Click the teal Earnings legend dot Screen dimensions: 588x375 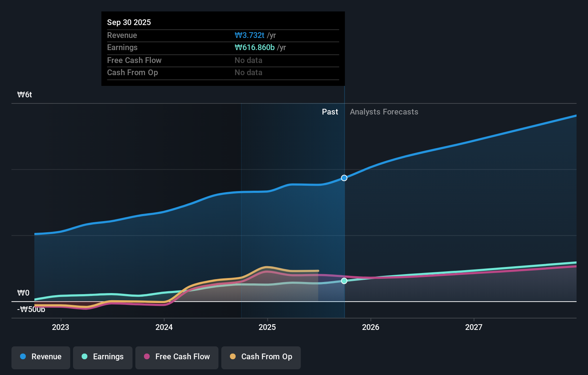point(84,357)
